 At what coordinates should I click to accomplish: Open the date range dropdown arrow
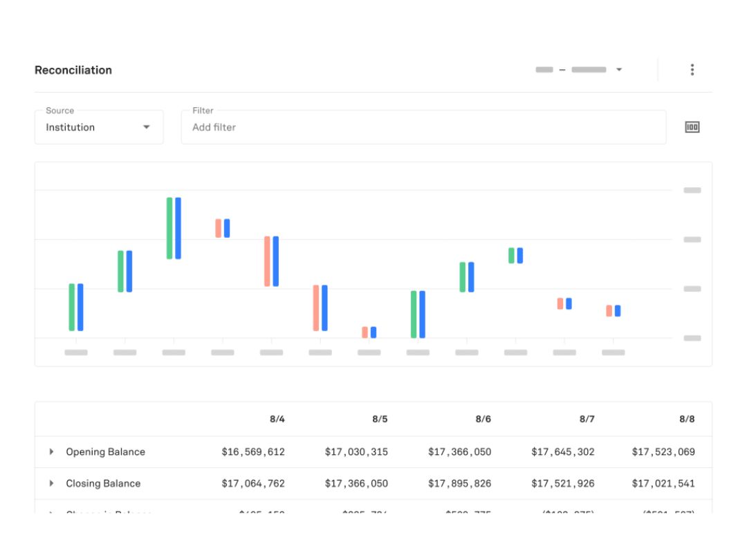point(619,70)
